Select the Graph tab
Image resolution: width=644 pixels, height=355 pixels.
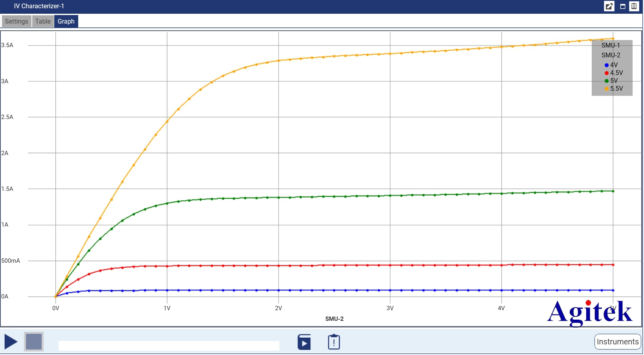pyautogui.click(x=66, y=21)
